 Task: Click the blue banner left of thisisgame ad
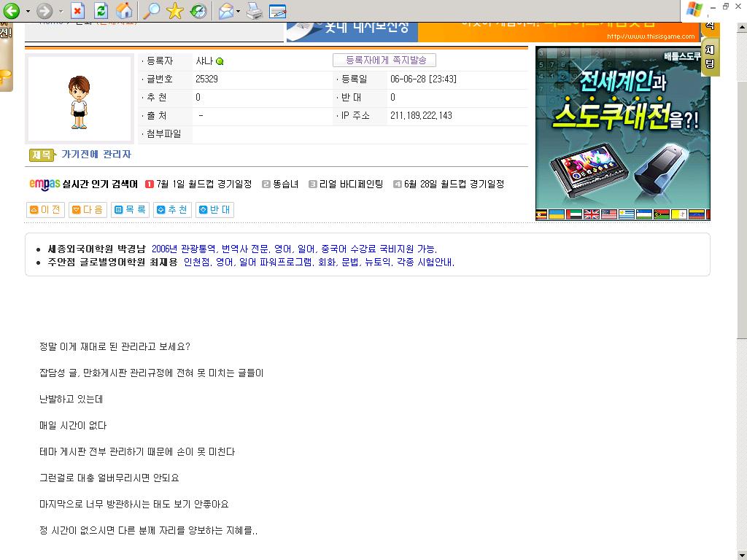(x=352, y=32)
